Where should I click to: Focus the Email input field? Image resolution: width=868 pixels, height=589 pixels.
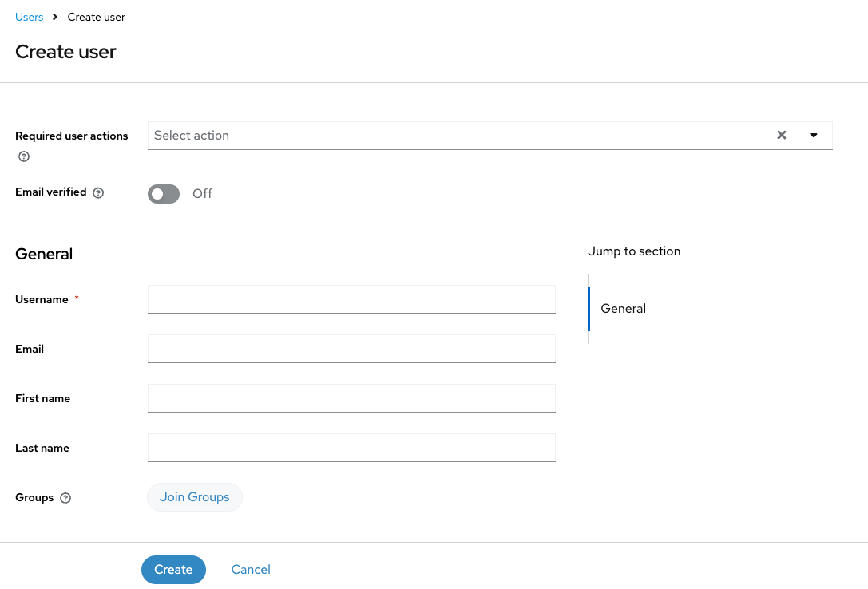(x=351, y=349)
